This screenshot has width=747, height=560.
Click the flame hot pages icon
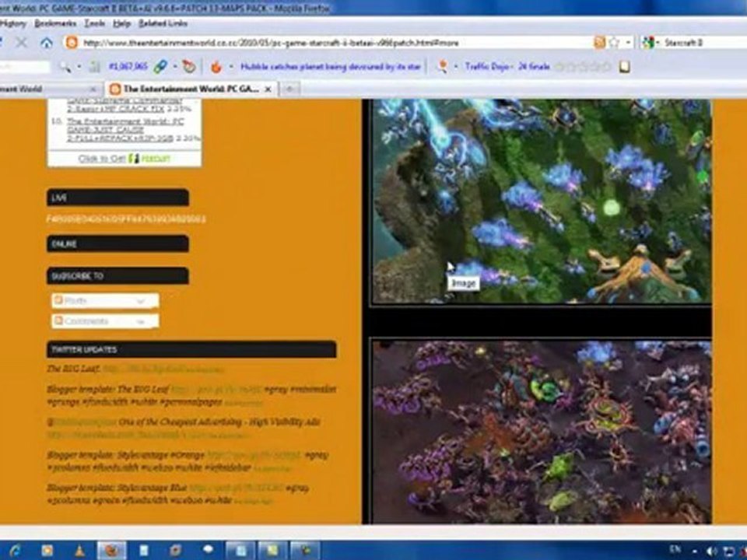click(216, 67)
